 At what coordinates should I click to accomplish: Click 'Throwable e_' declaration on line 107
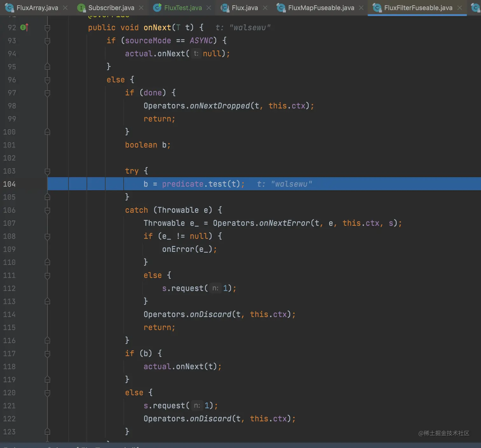point(171,223)
